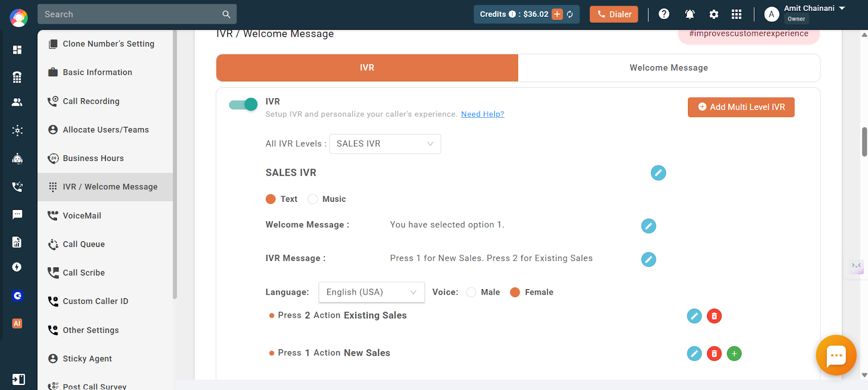
Task: Open the numbers keypad icon in left rail
Action: pyautogui.click(x=17, y=77)
